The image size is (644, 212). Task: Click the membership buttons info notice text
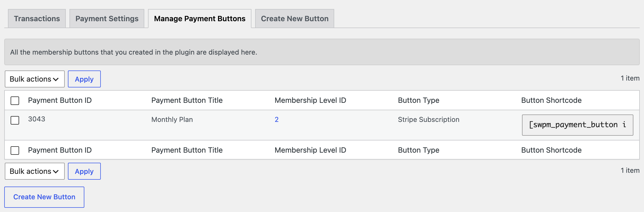[x=134, y=52]
